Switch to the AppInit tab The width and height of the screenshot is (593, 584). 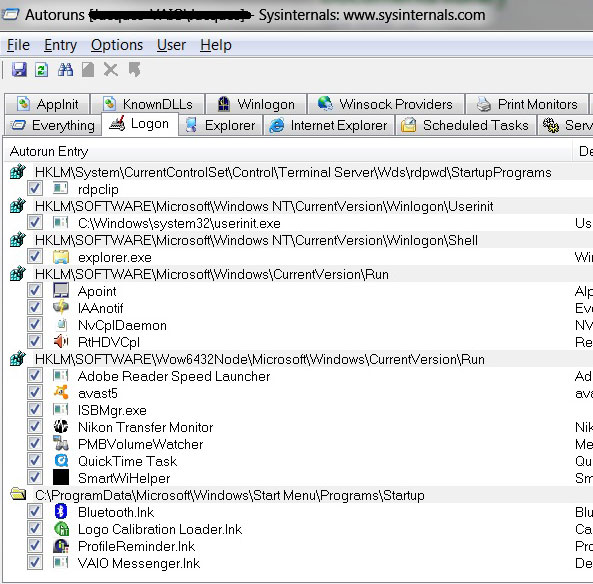(x=48, y=104)
